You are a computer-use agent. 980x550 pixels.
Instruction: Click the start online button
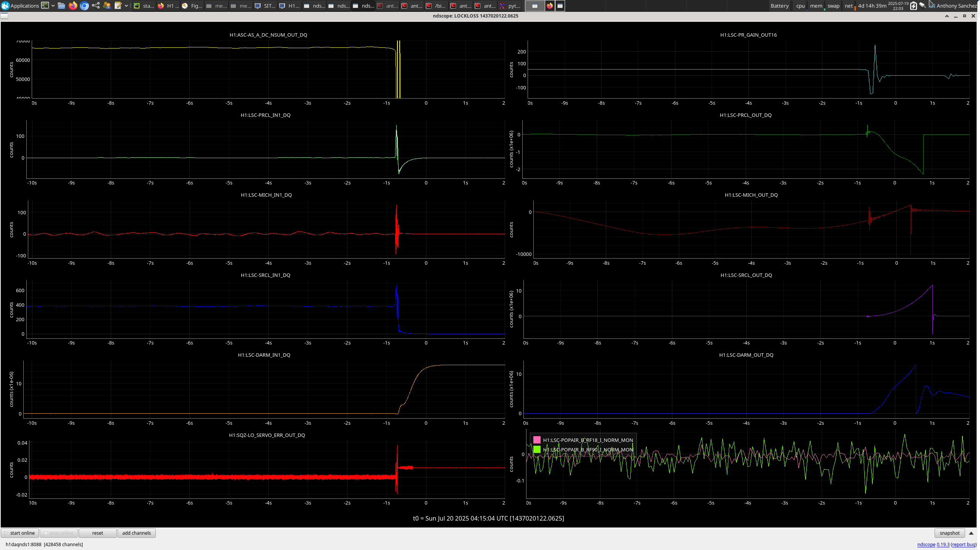[20, 533]
